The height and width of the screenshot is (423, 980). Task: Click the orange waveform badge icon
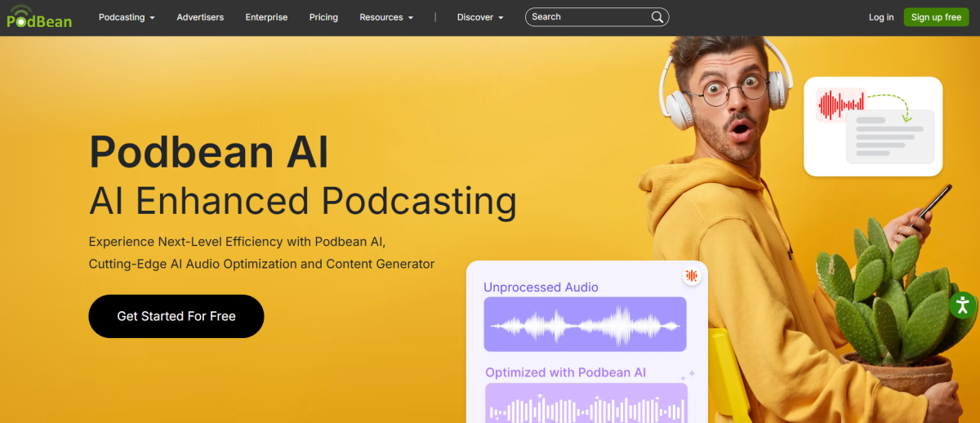click(692, 276)
